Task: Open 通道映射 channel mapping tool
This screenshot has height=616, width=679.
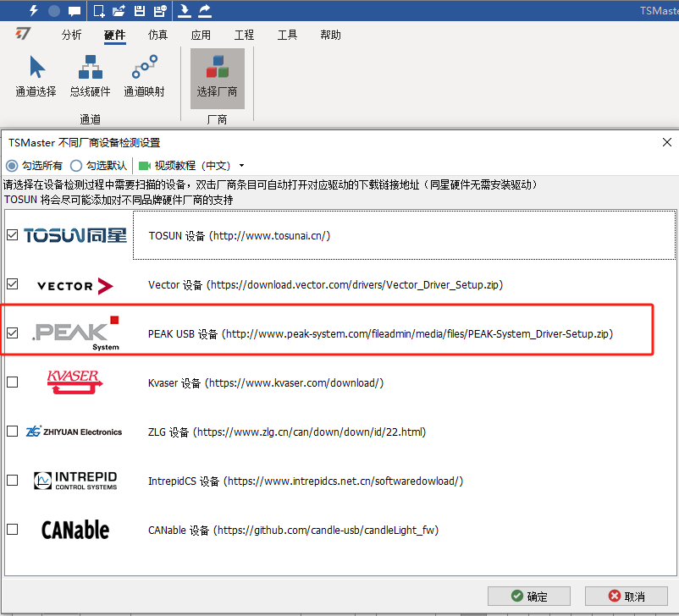Action: (144, 76)
